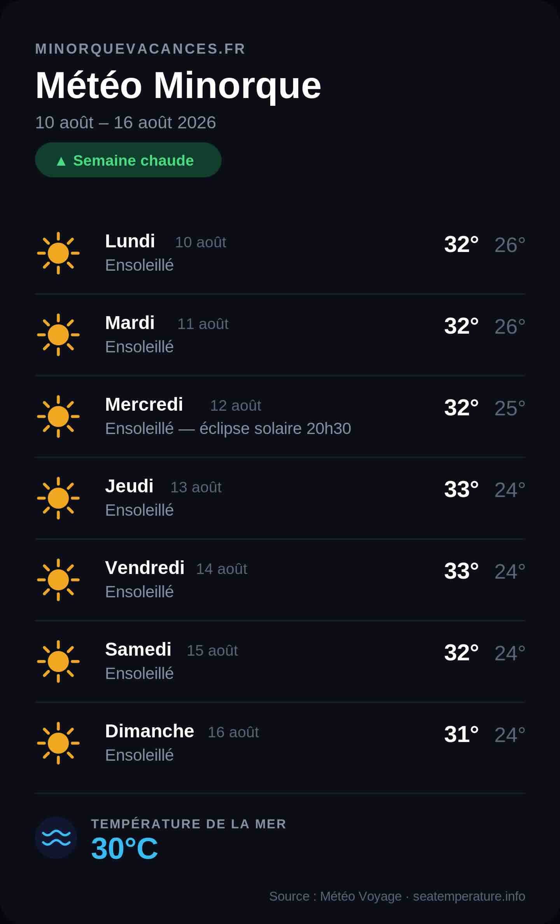This screenshot has width=560, height=924.
Task: Click the green triangle in Semaine chaude
Action: [61, 161]
